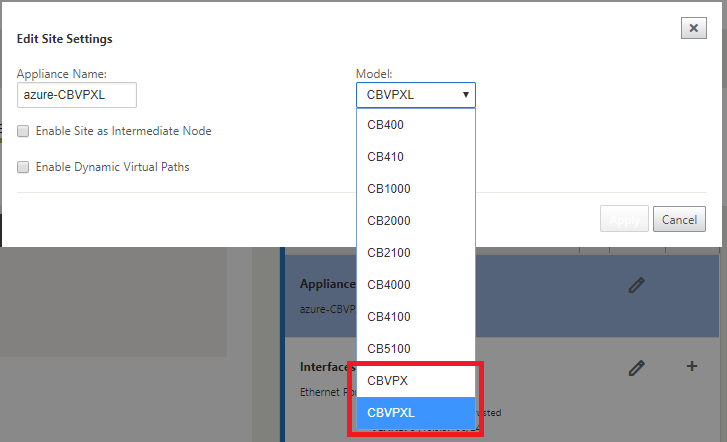Choose CB400 from the model list
Viewport: 727px width, 442px height.
click(x=416, y=125)
